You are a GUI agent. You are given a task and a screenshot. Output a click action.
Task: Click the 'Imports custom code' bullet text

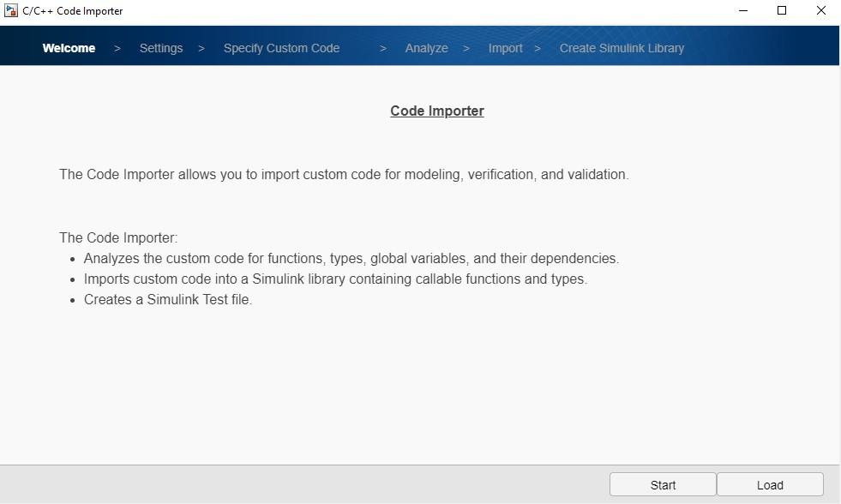tap(335, 279)
